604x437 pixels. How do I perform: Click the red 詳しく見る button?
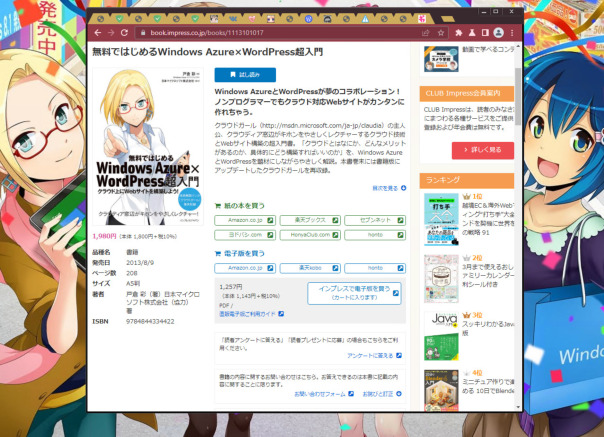point(483,150)
